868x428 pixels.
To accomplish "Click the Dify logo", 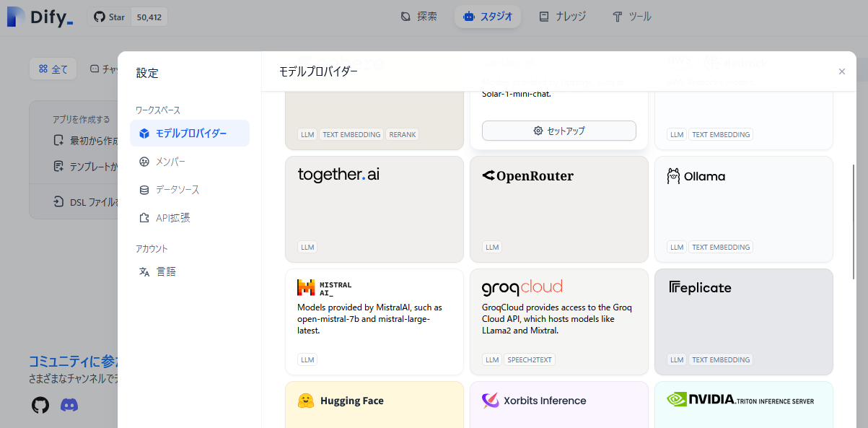I will (x=40, y=17).
